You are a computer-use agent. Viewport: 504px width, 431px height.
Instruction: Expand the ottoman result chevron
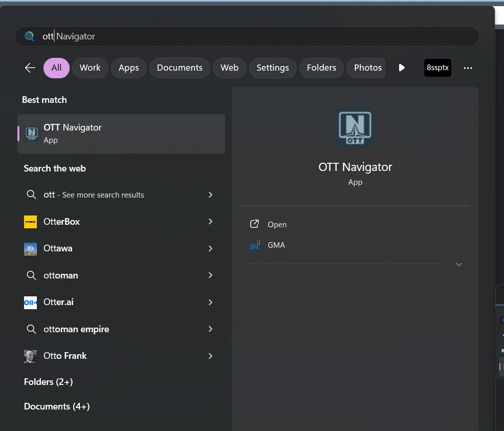[210, 275]
